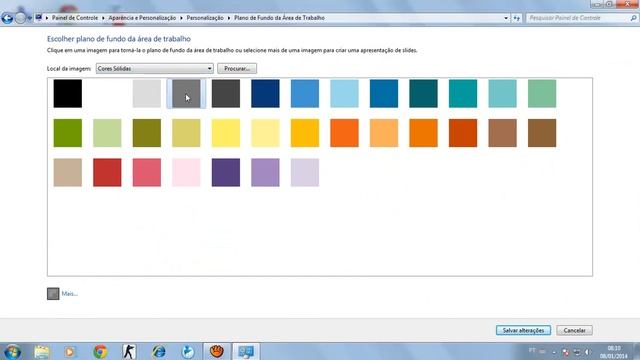Go to Painel de Controle breadcrumb

[75, 18]
